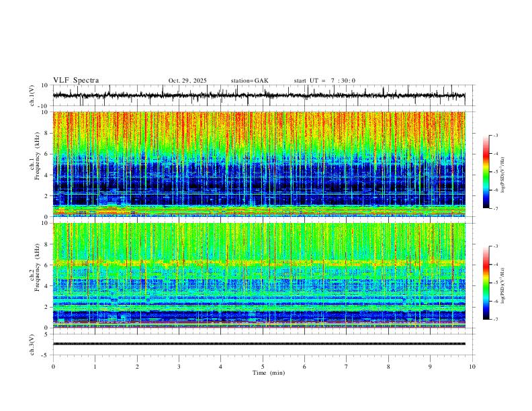
Task: Click inside the ch.2 spectrogram plot
Action: (x=259, y=275)
